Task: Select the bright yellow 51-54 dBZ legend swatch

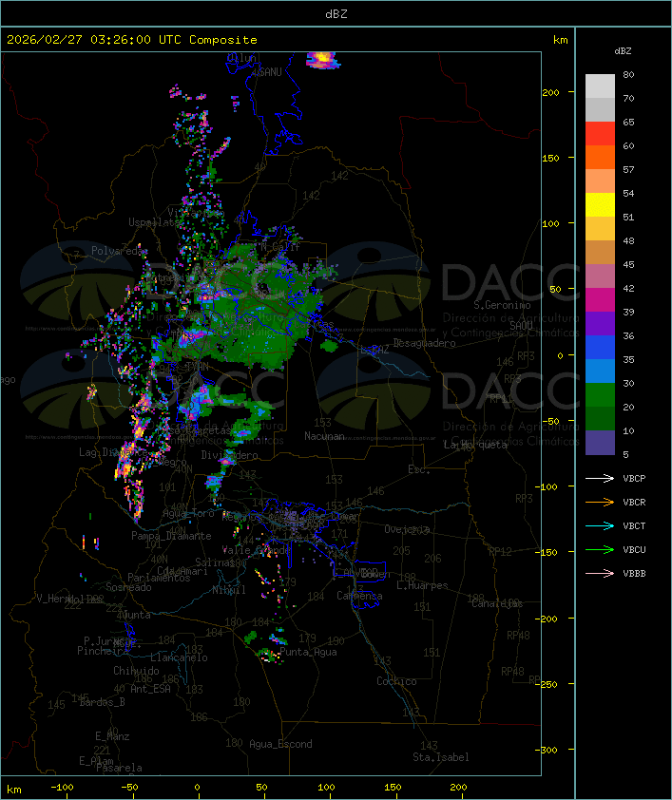Action: [600, 204]
